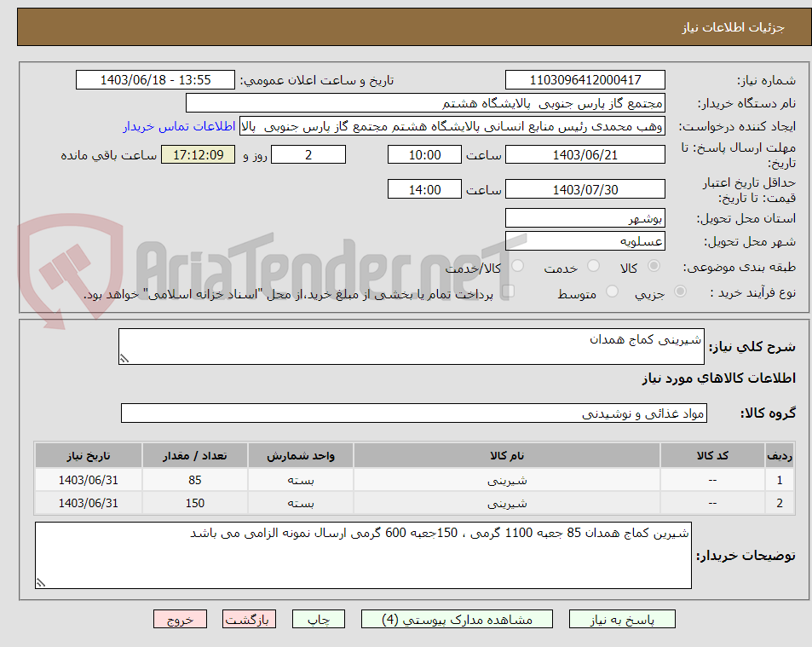Click the delivery city field 'عسلویه'

(585, 241)
